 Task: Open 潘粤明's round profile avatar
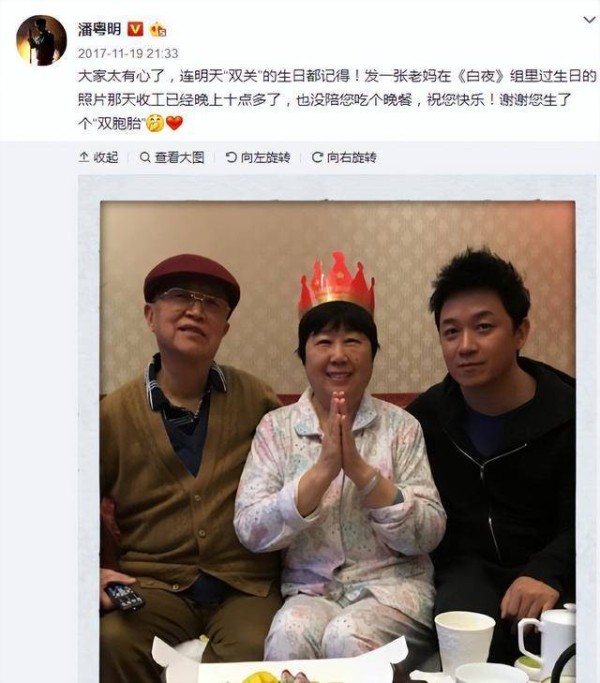[41, 41]
